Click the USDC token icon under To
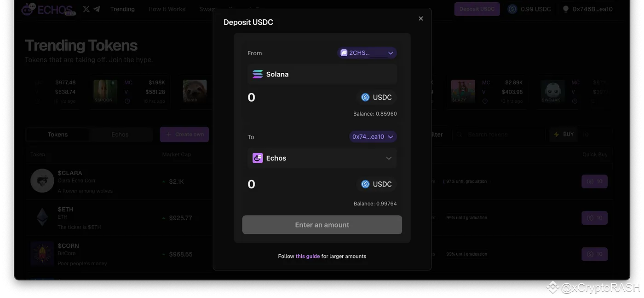This screenshot has height=298, width=644. [365, 184]
